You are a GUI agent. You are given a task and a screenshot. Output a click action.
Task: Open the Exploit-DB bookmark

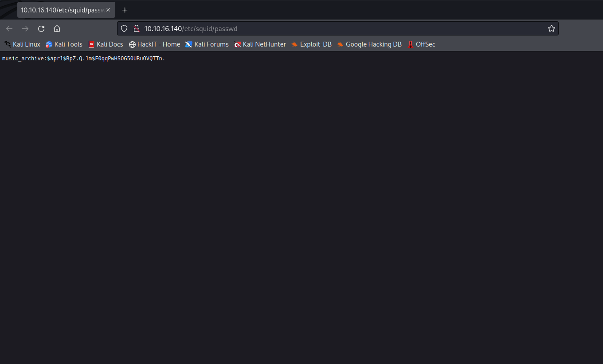pyautogui.click(x=311, y=44)
